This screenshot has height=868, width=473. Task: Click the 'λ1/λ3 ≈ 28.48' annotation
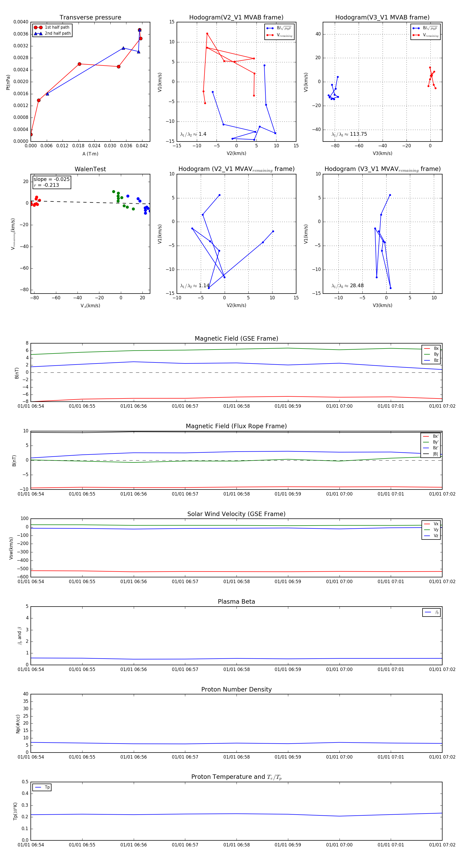click(x=347, y=286)
